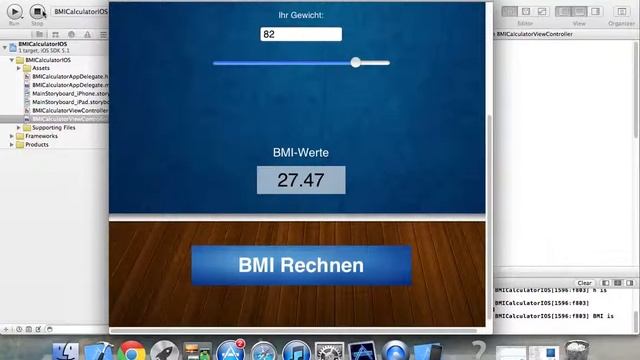Click the Xcode Run button
The image size is (640, 360).
point(14,11)
